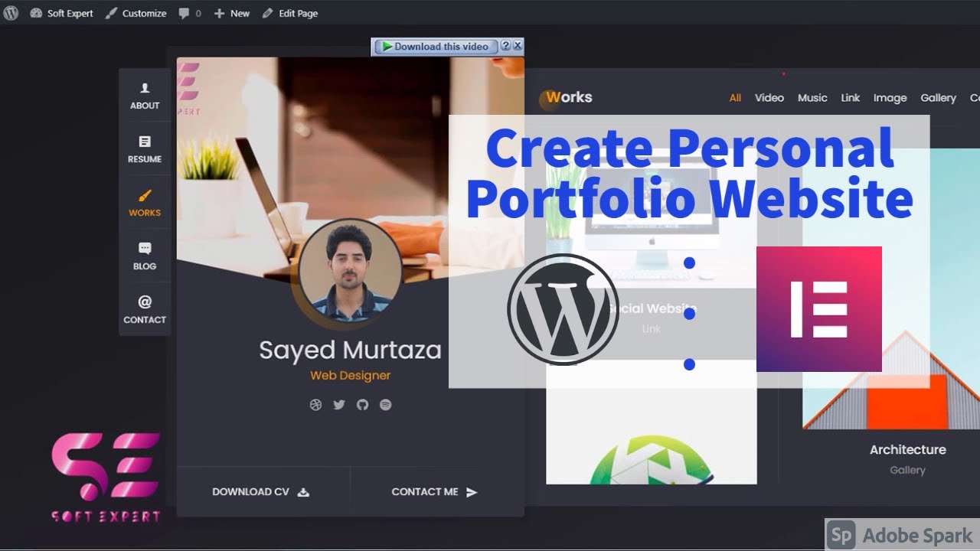
Task: Open the comments bubble showing 0
Action: tap(189, 13)
